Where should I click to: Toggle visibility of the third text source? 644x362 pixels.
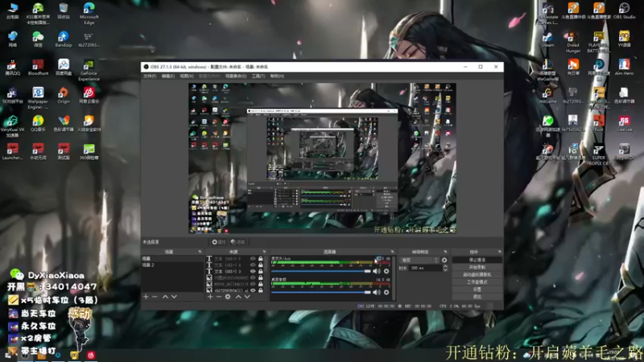[253, 271]
